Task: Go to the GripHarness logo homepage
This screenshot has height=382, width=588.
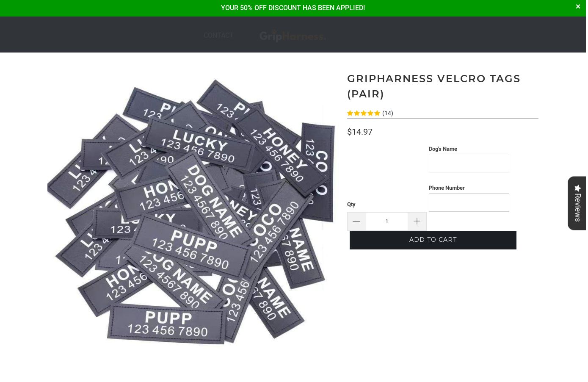Action: pyautogui.click(x=293, y=36)
